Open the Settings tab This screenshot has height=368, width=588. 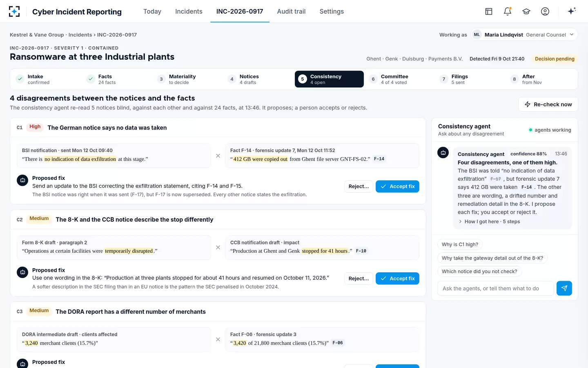point(332,11)
